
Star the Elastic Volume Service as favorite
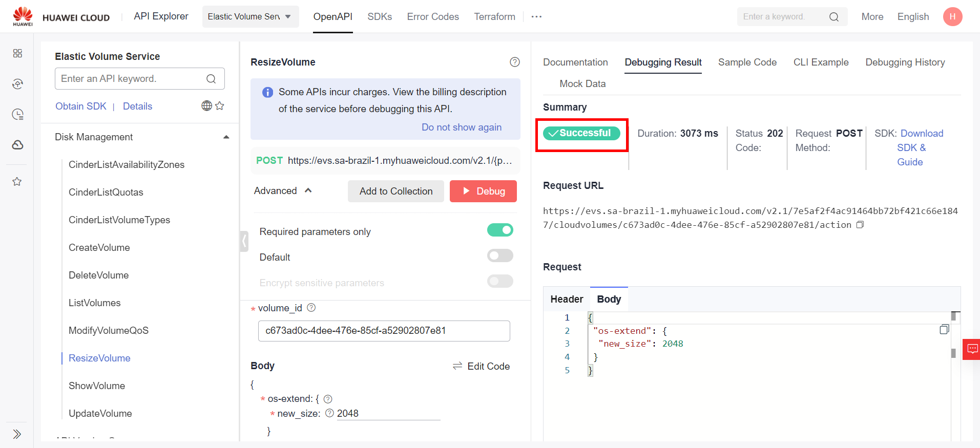pos(220,106)
